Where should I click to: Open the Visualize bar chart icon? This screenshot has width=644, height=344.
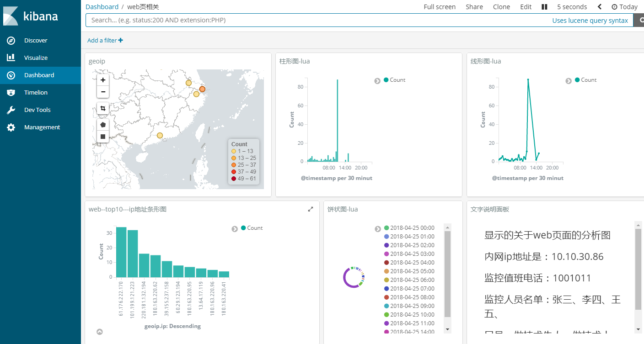tap(11, 58)
